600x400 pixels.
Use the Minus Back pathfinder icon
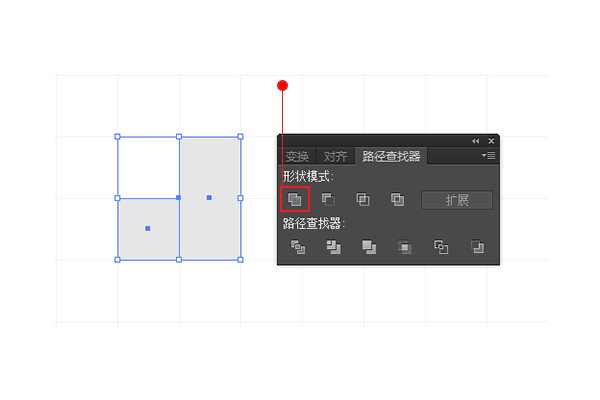point(477,247)
